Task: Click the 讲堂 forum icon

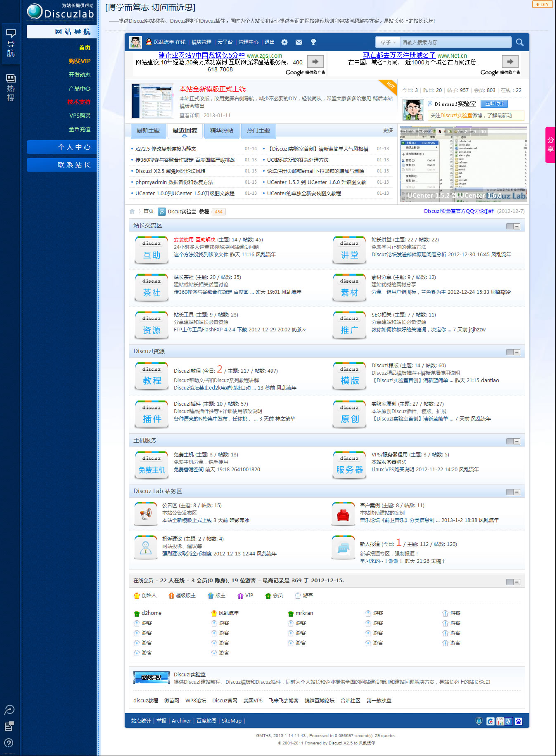Action: [349, 250]
